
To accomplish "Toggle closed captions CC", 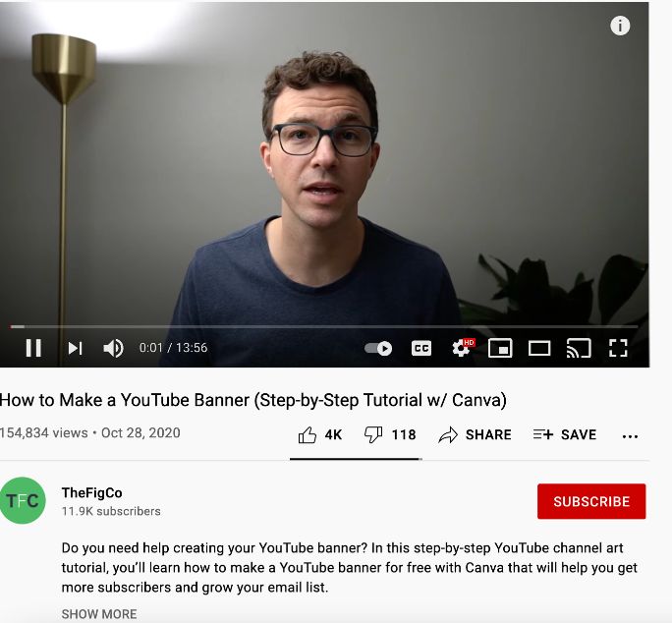I will coord(421,348).
